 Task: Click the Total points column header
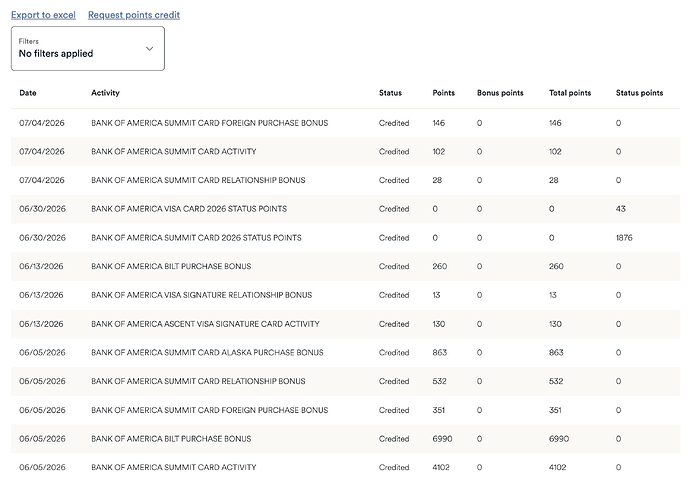[570, 93]
